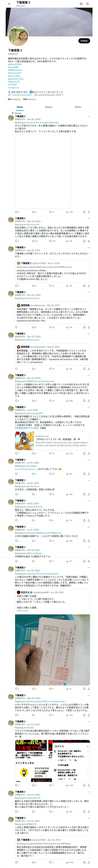
Task: Open search via magnifier icon in header
Action: click(x=88, y=4)
